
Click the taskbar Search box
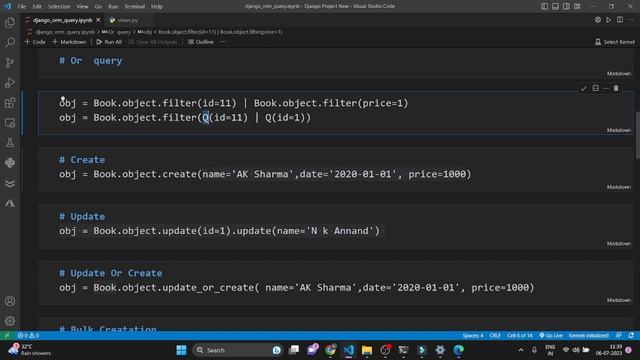[238, 350]
